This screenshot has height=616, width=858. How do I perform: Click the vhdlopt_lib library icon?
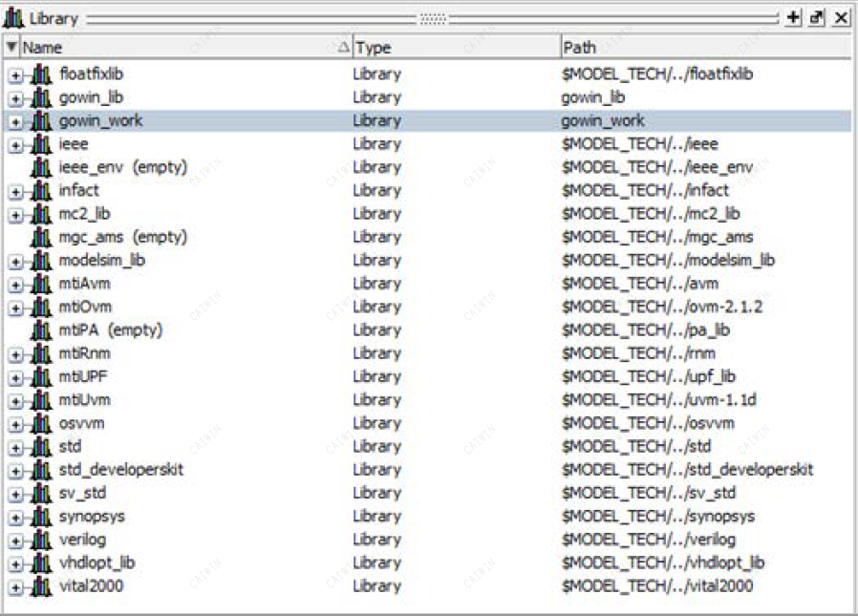point(41,563)
